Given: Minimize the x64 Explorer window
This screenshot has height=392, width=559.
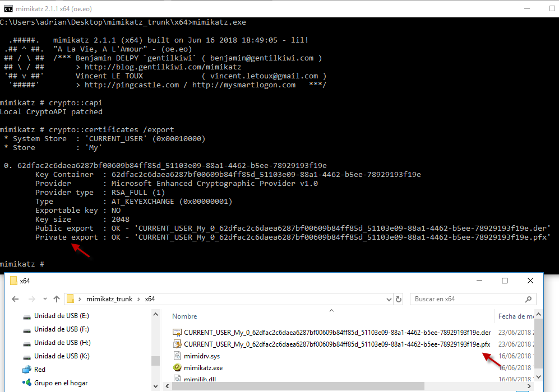Looking at the screenshot, I should pyautogui.click(x=479, y=281).
